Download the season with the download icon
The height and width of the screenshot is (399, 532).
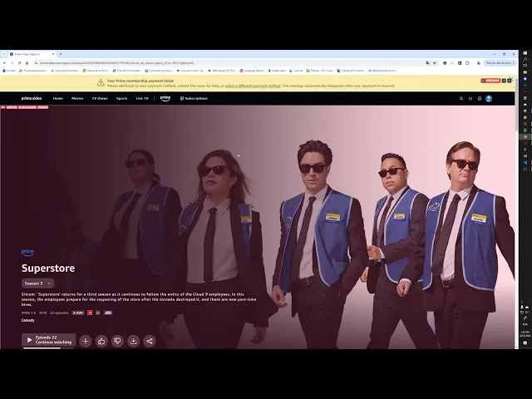tap(133, 341)
